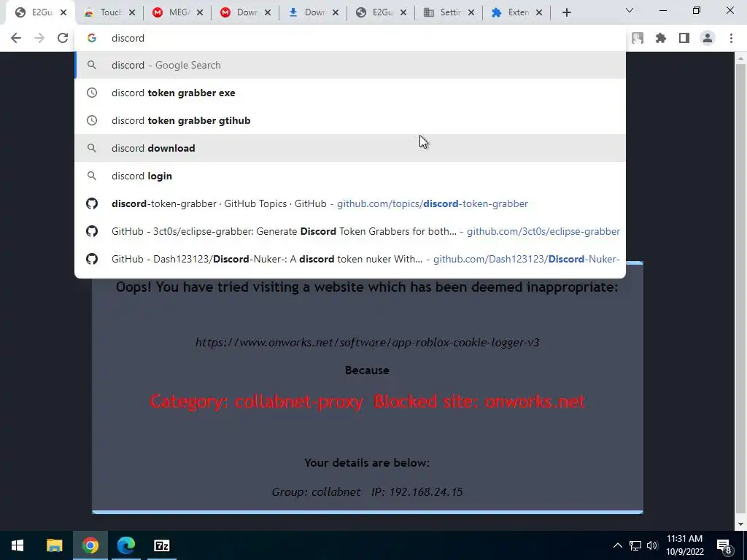The width and height of the screenshot is (747, 560).
Task: Click the blocked onworks.net URL text
Action: coord(368,343)
